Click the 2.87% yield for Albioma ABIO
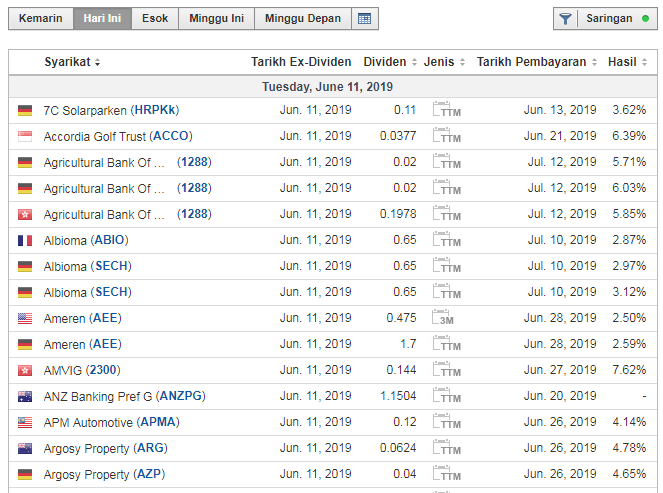This screenshot has height=493, width=663. (x=629, y=240)
